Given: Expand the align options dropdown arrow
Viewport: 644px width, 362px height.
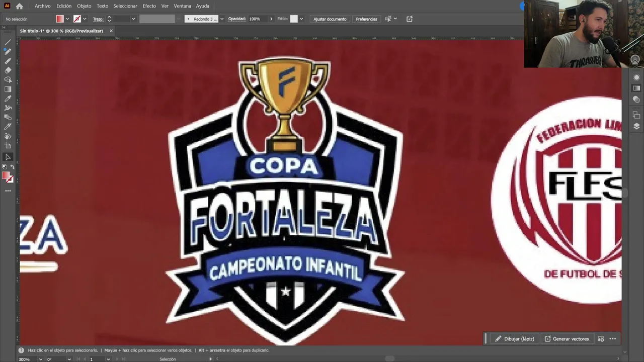Looking at the screenshot, I should pyautogui.click(x=395, y=19).
